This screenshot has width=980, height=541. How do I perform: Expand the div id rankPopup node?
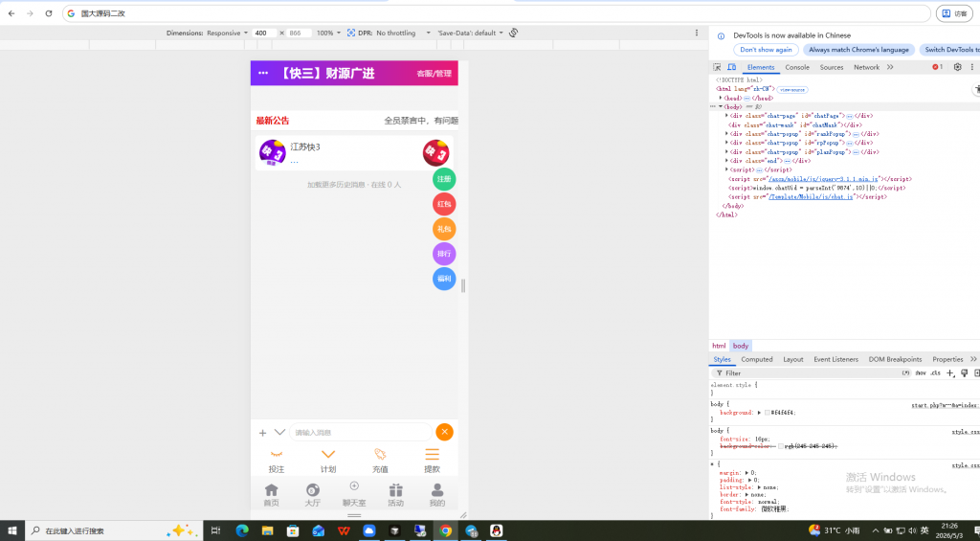coord(726,134)
